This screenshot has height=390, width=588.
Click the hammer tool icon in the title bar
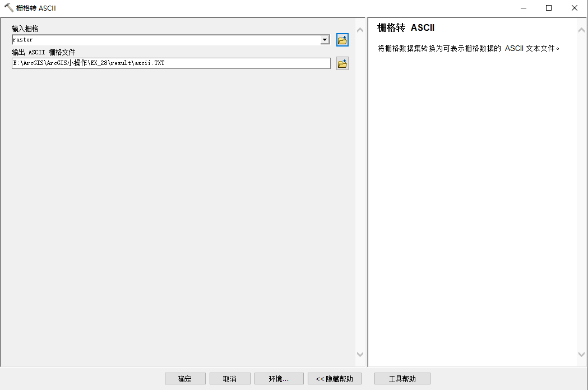coord(7,8)
